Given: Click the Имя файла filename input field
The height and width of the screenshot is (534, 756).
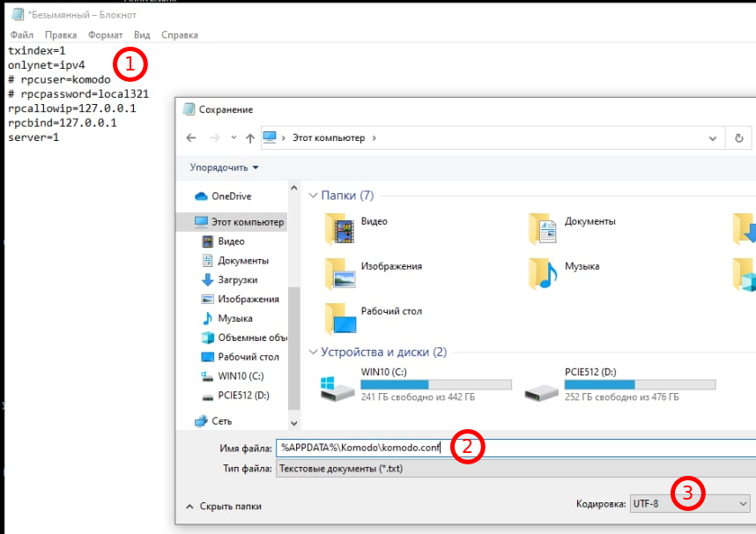Looking at the screenshot, I should [515, 448].
